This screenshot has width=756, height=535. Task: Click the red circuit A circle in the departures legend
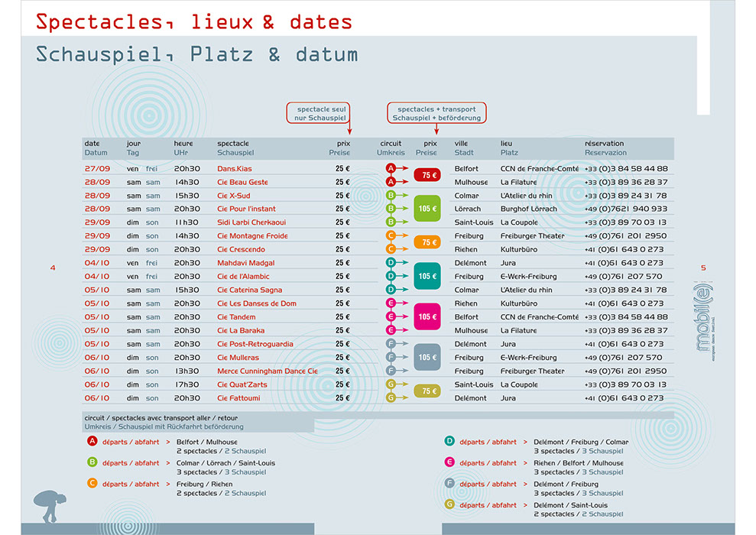click(x=92, y=442)
